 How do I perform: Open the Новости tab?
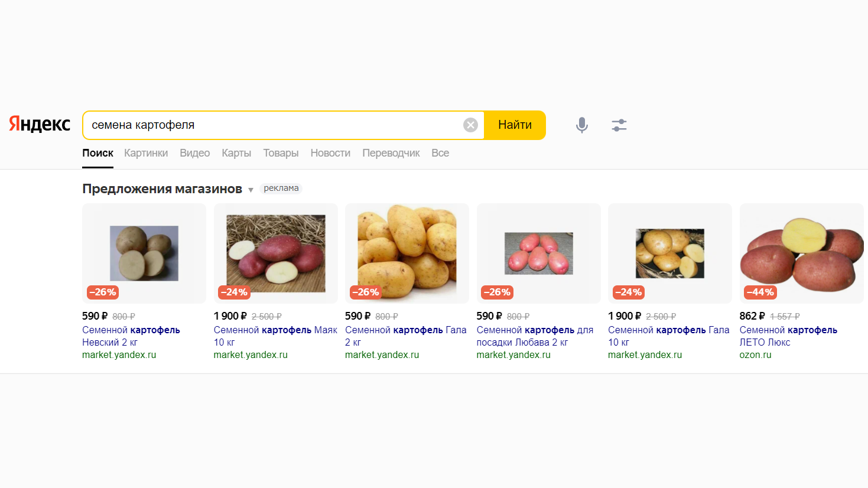tap(330, 153)
